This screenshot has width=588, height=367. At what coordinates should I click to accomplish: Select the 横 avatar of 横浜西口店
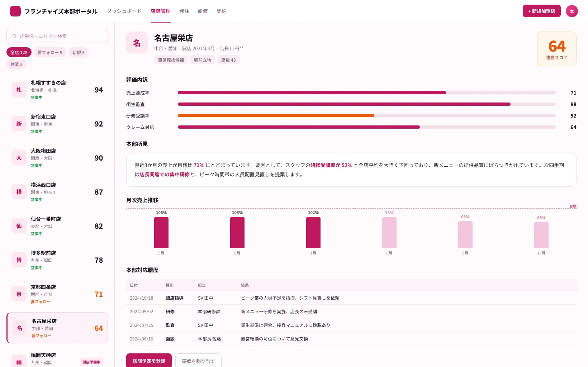pyautogui.click(x=19, y=192)
